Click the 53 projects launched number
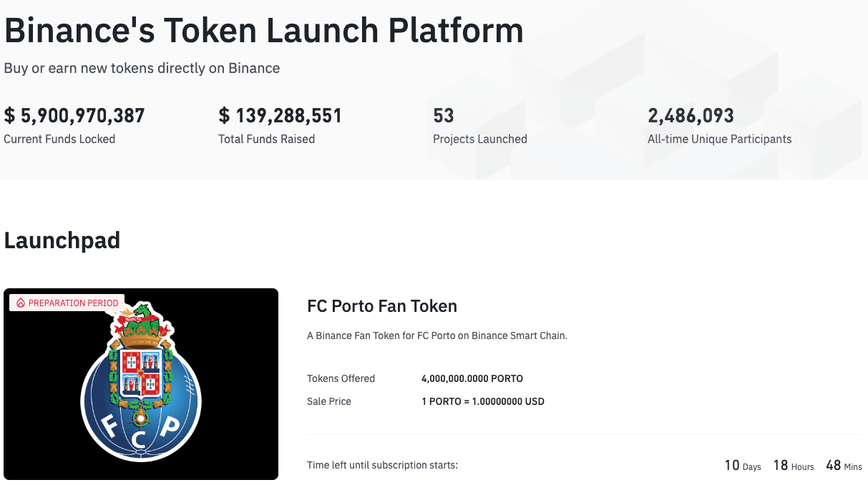Image resolution: width=868 pixels, height=485 pixels. tap(444, 116)
